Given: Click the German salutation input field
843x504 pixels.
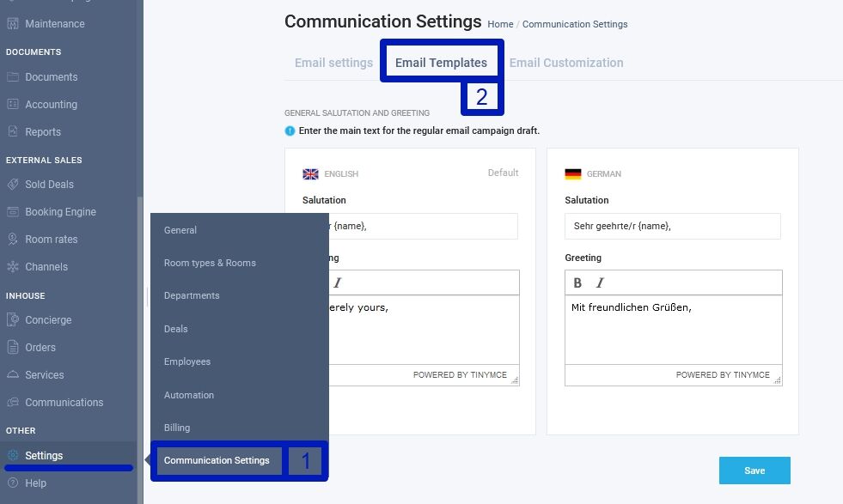Looking at the screenshot, I should point(673,226).
